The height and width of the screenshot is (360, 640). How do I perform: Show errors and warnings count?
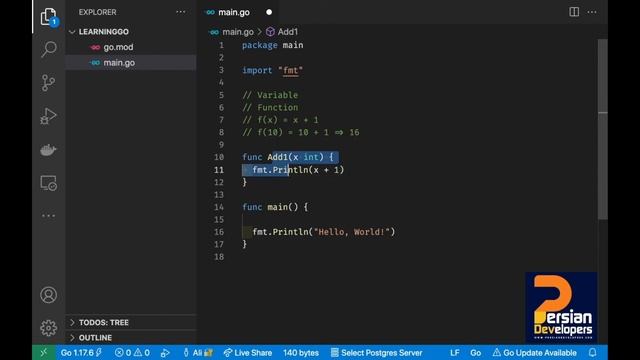pyautogui.click(x=132, y=353)
